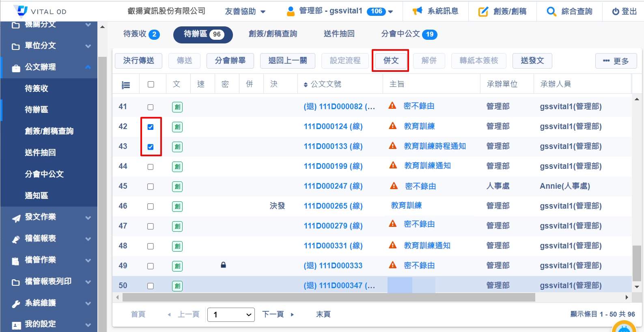Click the 綜合查詢 magnifier icon

[x=551, y=12]
